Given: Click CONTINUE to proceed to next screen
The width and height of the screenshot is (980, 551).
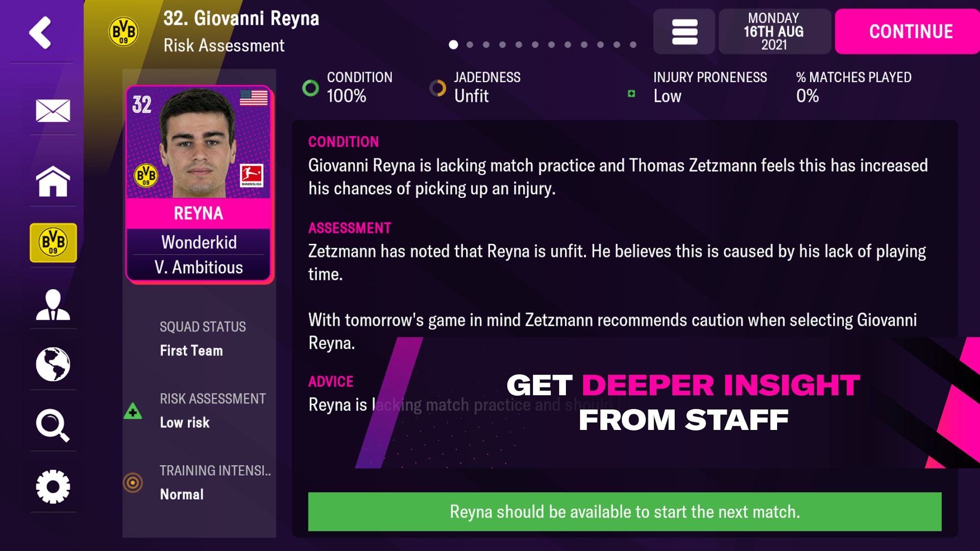Looking at the screenshot, I should [909, 31].
